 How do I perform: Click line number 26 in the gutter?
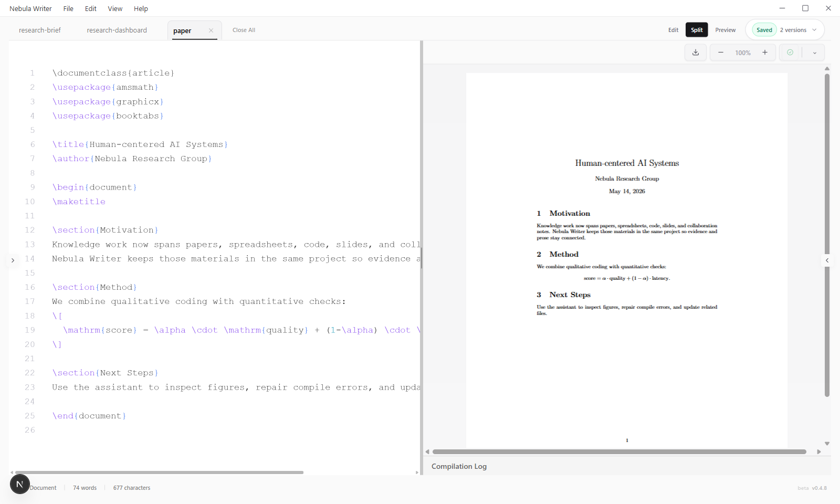click(x=30, y=430)
